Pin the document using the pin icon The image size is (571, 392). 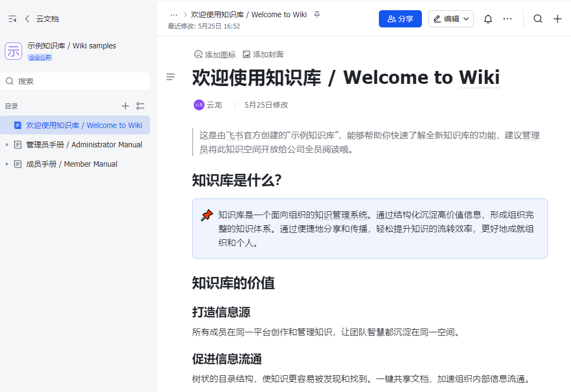coord(316,15)
